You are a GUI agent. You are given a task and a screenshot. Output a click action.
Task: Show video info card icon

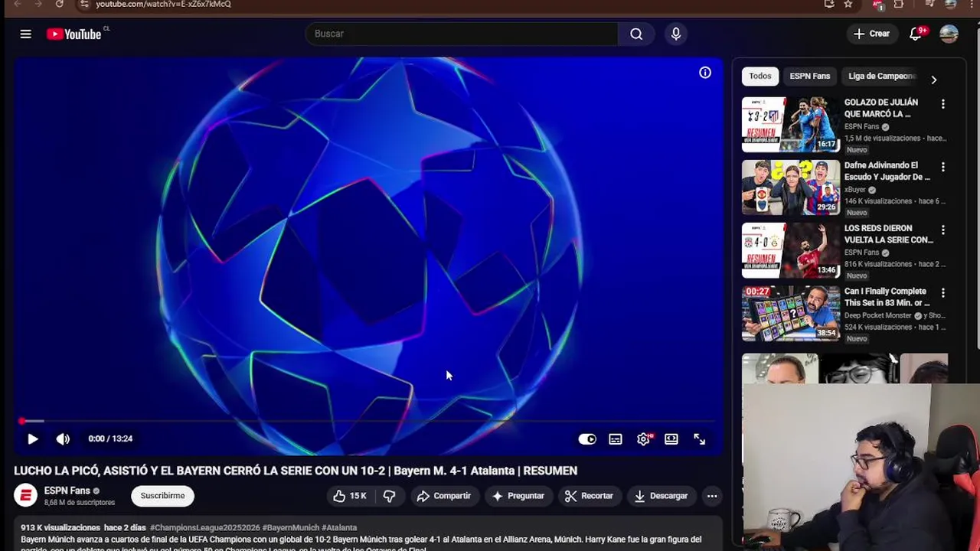(705, 73)
